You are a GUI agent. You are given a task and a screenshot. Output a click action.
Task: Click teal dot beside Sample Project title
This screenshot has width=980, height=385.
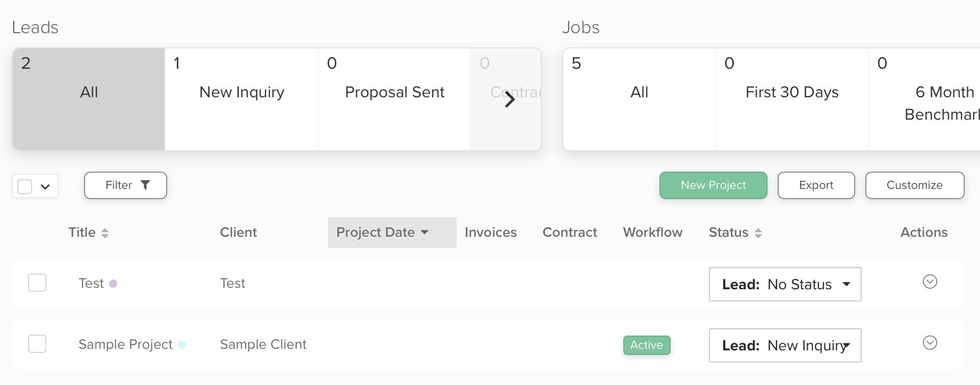(182, 345)
